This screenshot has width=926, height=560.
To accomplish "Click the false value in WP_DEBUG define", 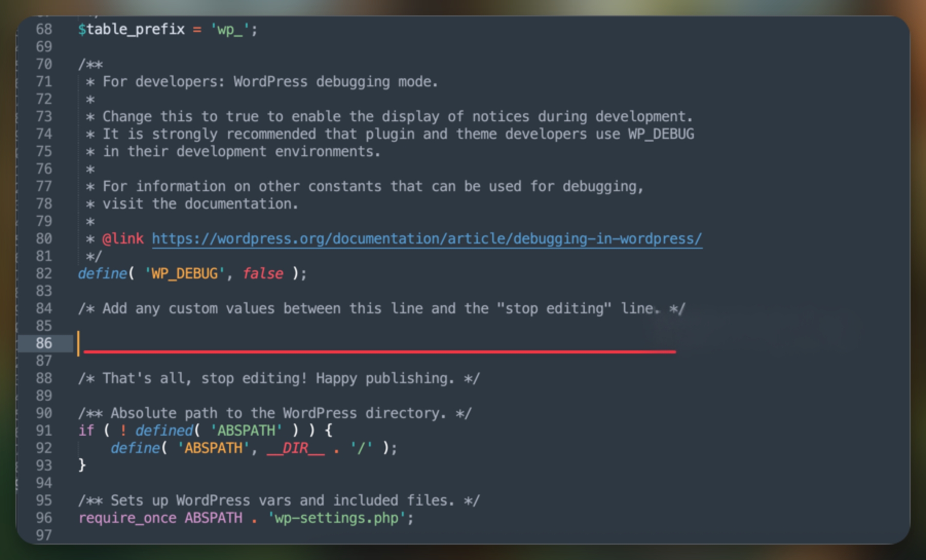I will 263,273.
